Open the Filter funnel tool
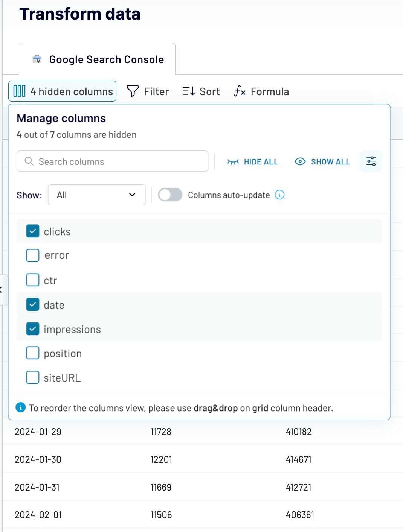This screenshot has height=532, width=403. point(148,91)
